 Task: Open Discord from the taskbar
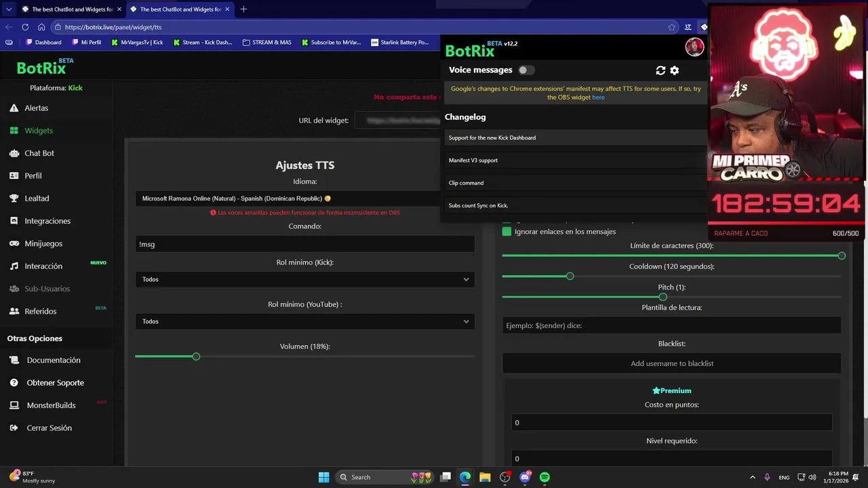click(x=525, y=477)
